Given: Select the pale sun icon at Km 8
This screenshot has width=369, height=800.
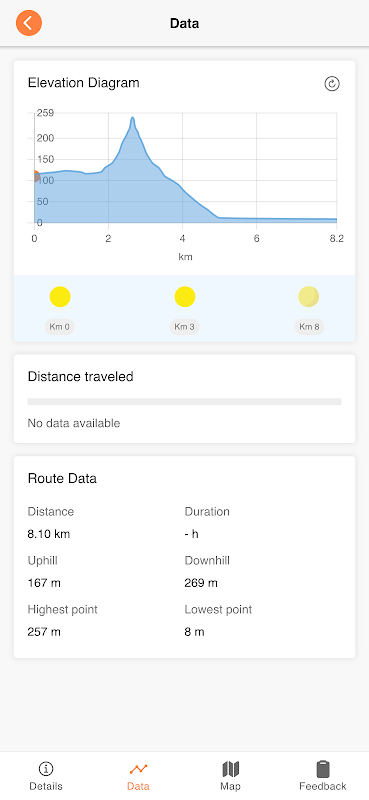Looking at the screenshot, I should tap(309, 297).
